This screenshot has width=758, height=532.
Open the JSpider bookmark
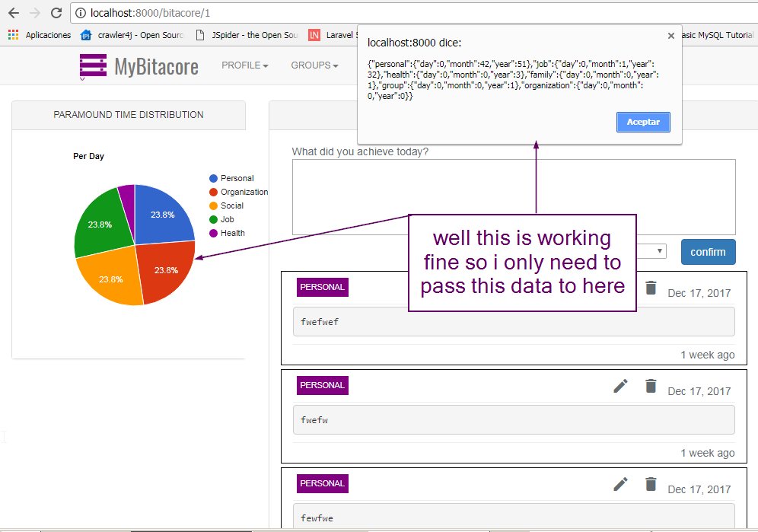point(236,35)
